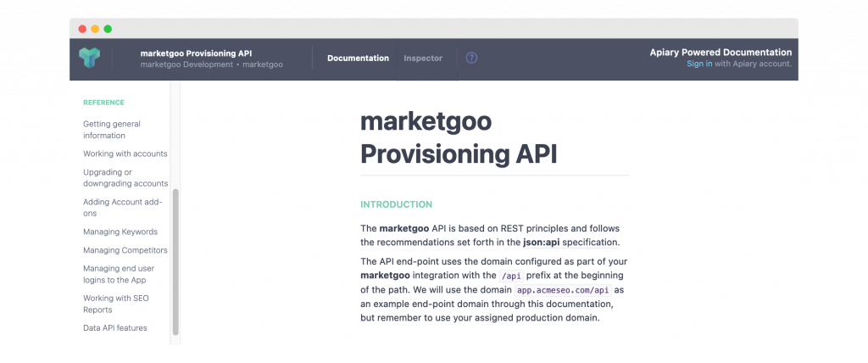Open the json:api specification link
Viewport: 868px width, 363px height.
(570, 243)
